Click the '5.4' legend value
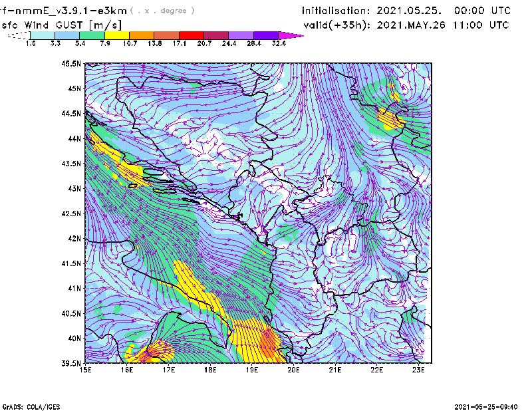Image resolution: width=532 pixels, height=411 pixels. [x=80, y=43]
